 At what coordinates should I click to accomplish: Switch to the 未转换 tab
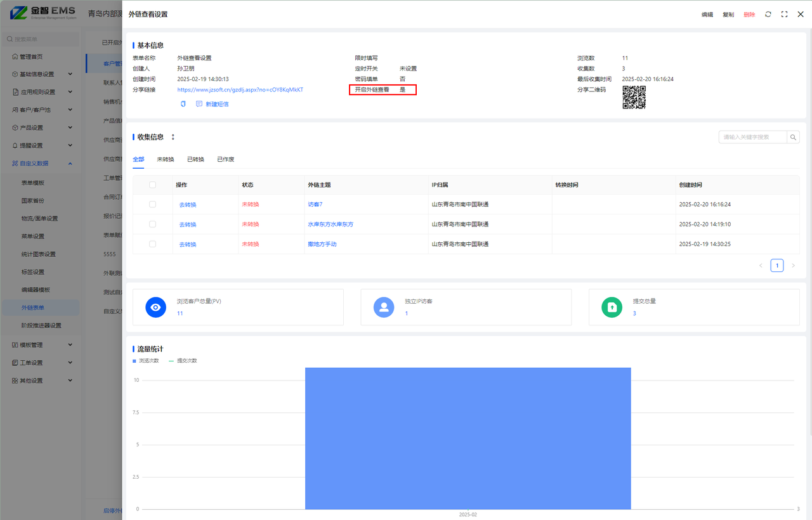(166, 159)
